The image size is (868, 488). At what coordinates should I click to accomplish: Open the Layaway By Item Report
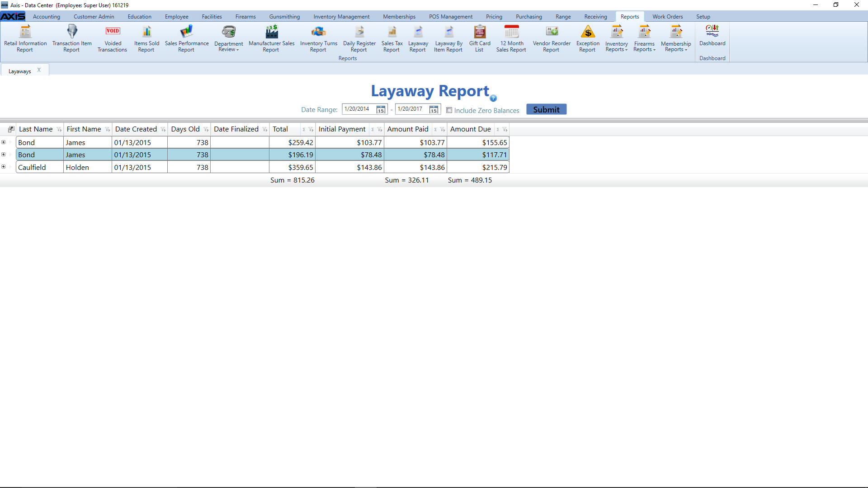(448, 39)
